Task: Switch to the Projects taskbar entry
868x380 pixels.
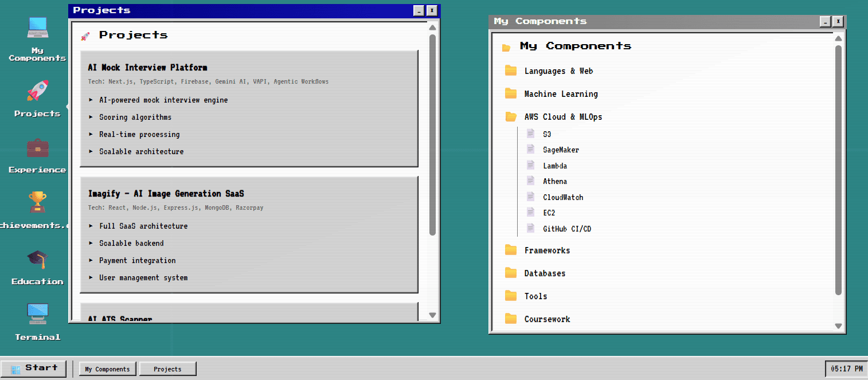Action: pyautogui.click(x=167, y=369)
